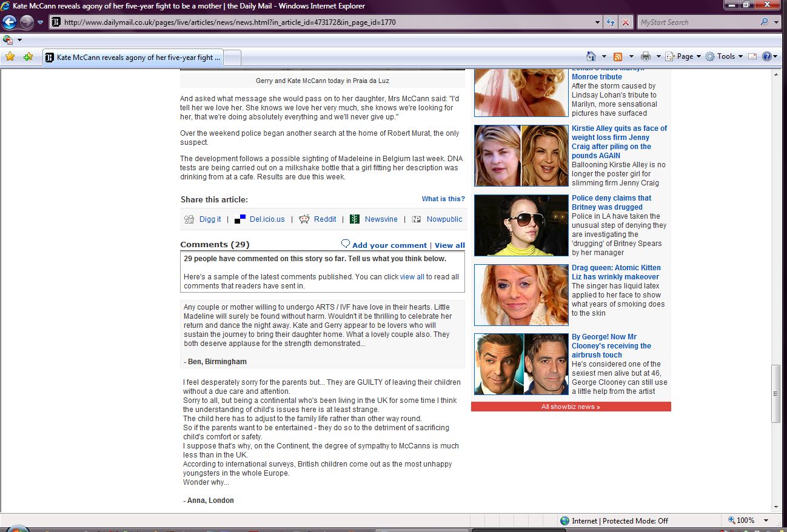Click inside the MyStart Search box
This screenshot has height=532, width=787.
(x=696, y=22)
